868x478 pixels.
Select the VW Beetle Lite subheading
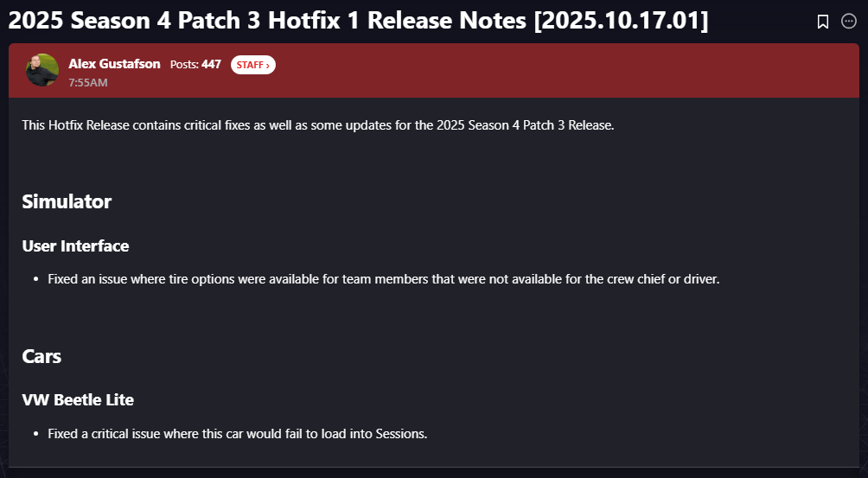(x=78, y=400)
